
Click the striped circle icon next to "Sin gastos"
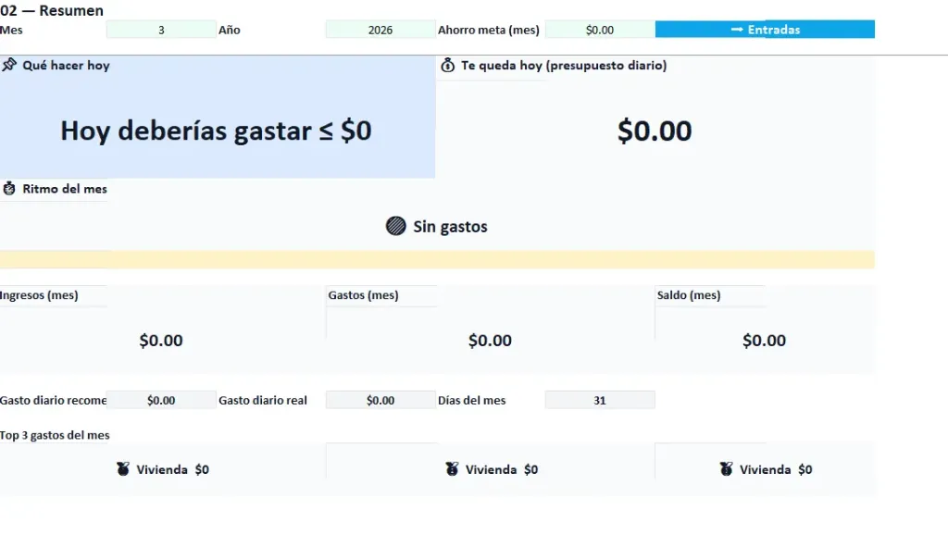coord(395,225)
